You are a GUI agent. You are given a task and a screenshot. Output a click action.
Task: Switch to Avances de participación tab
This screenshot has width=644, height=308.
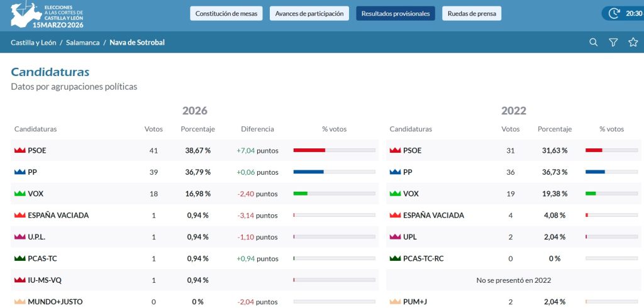pos(309,14)
